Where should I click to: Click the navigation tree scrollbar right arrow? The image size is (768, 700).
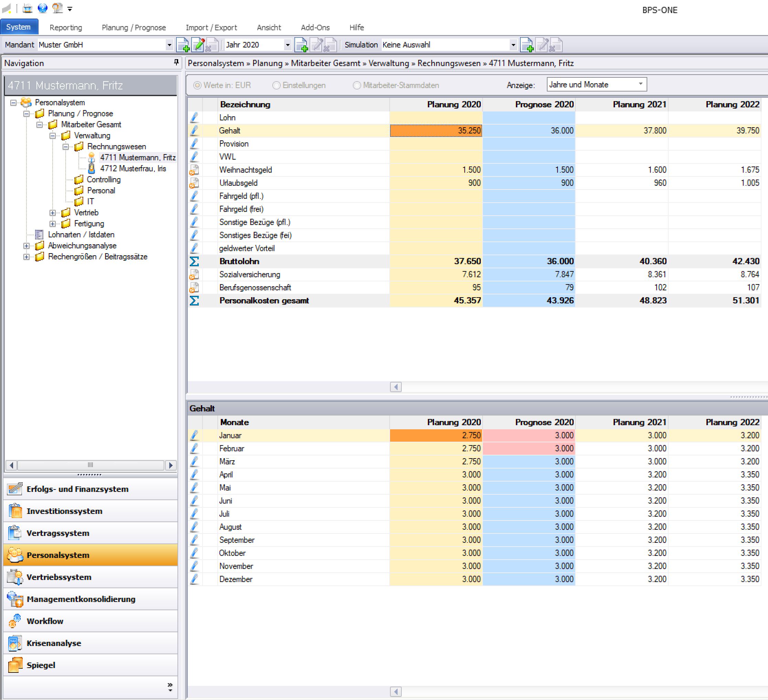coord(171,465)
